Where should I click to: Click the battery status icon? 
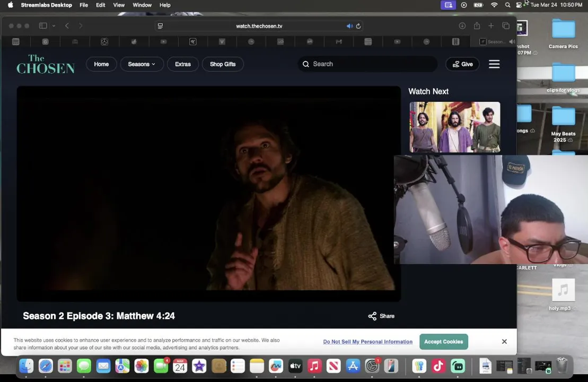click(478, 5)
